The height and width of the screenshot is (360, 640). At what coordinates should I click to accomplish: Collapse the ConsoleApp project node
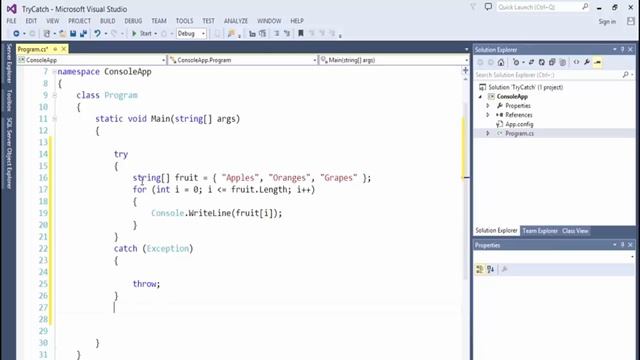480,97
